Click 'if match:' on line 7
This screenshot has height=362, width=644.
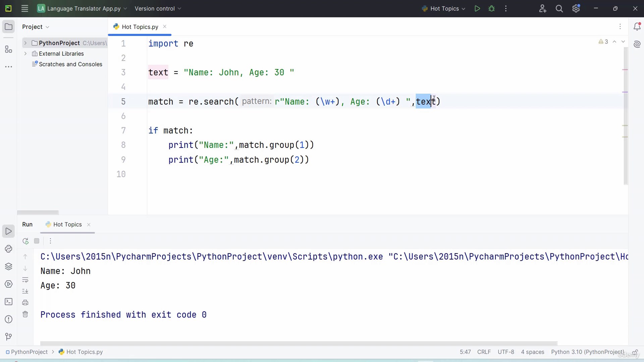click(x=171, y=130)
